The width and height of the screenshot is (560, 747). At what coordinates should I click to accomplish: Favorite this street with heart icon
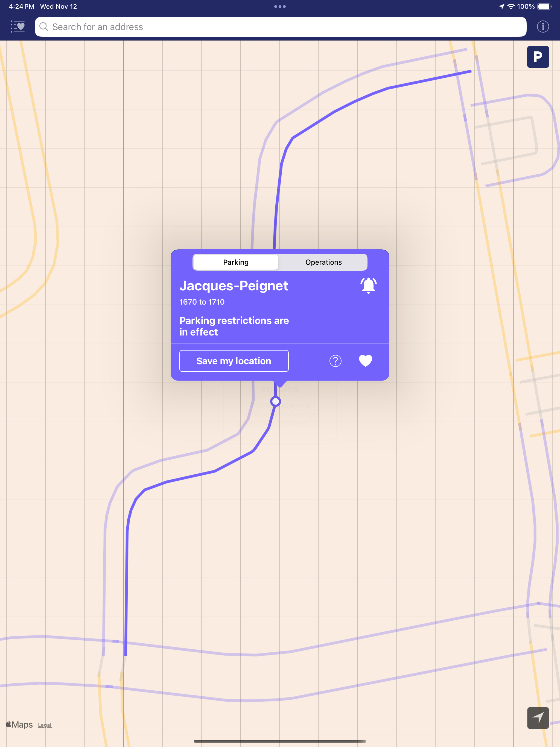366,361
